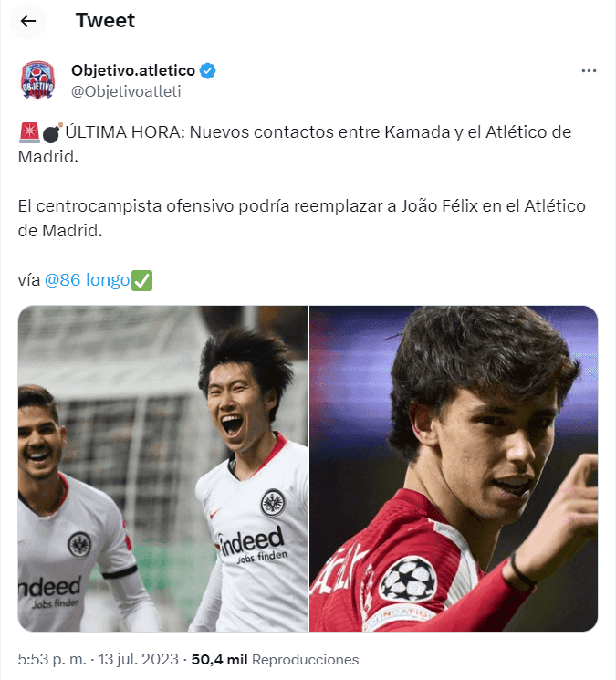Open the three-dots more options menu

point(589,70)
